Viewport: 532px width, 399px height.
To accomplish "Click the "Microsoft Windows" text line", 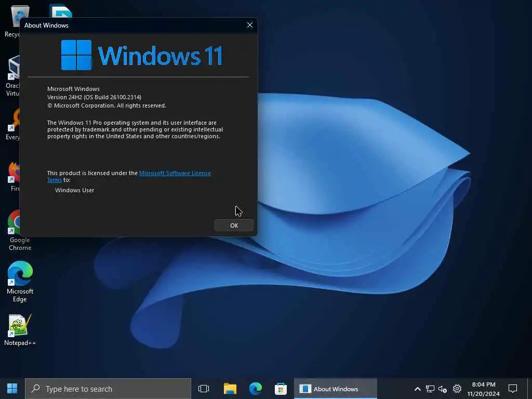I will click(x=73, y=89).
